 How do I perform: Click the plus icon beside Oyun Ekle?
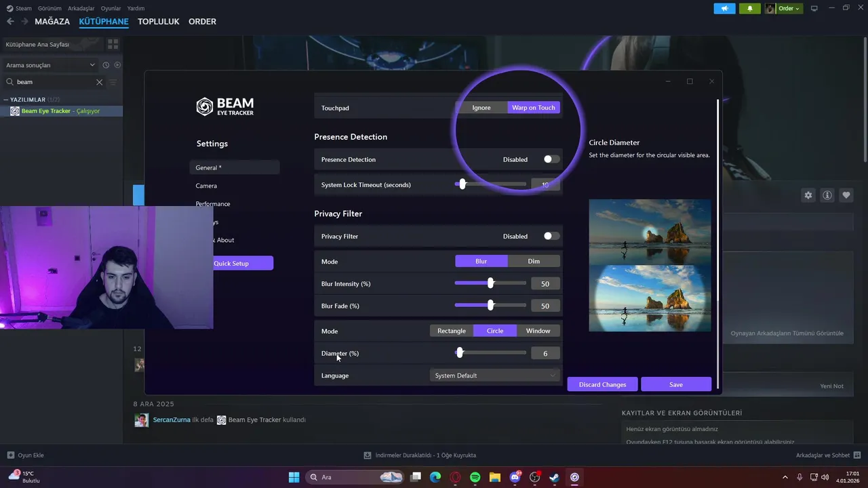tap(10, 455)
